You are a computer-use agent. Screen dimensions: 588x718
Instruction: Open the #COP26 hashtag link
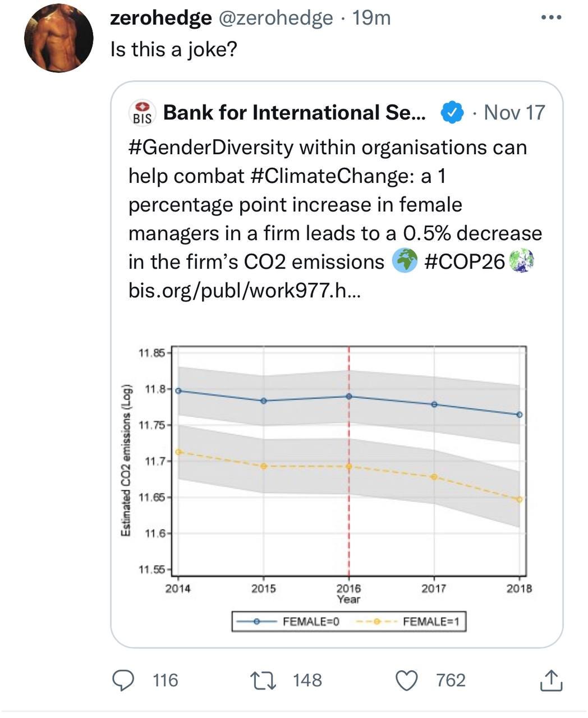(x=465, y=261)
